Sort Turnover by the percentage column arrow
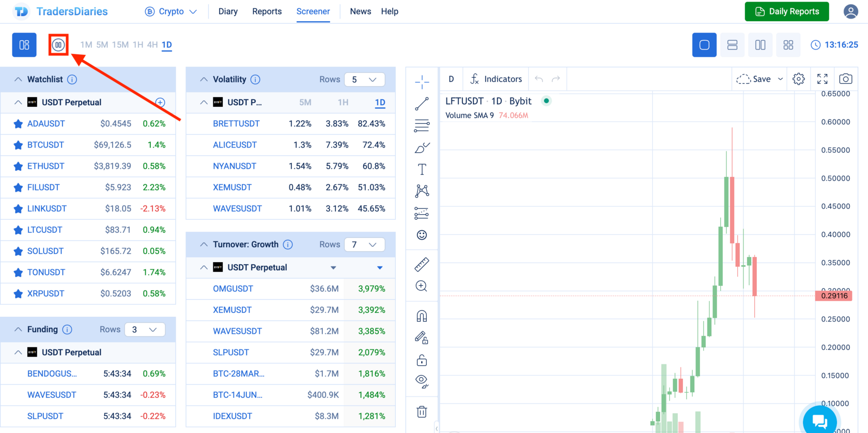 point(380,267)
